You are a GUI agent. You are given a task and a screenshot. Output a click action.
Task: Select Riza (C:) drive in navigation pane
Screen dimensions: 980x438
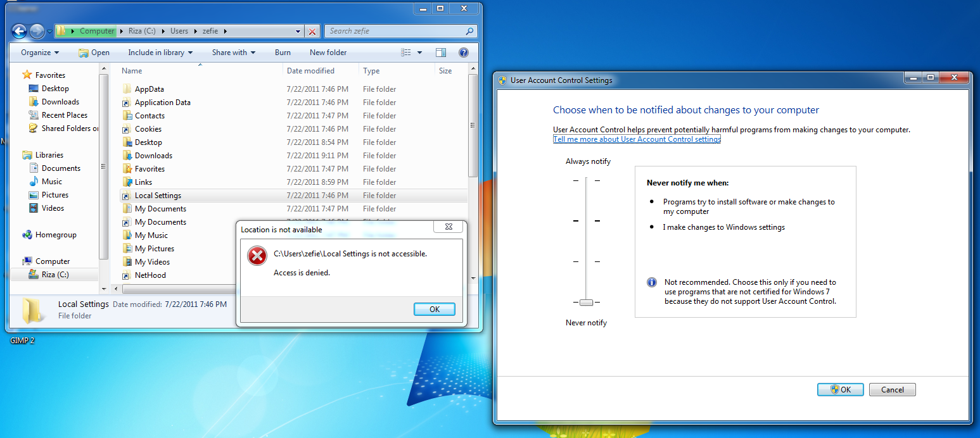tap(55, 275)
